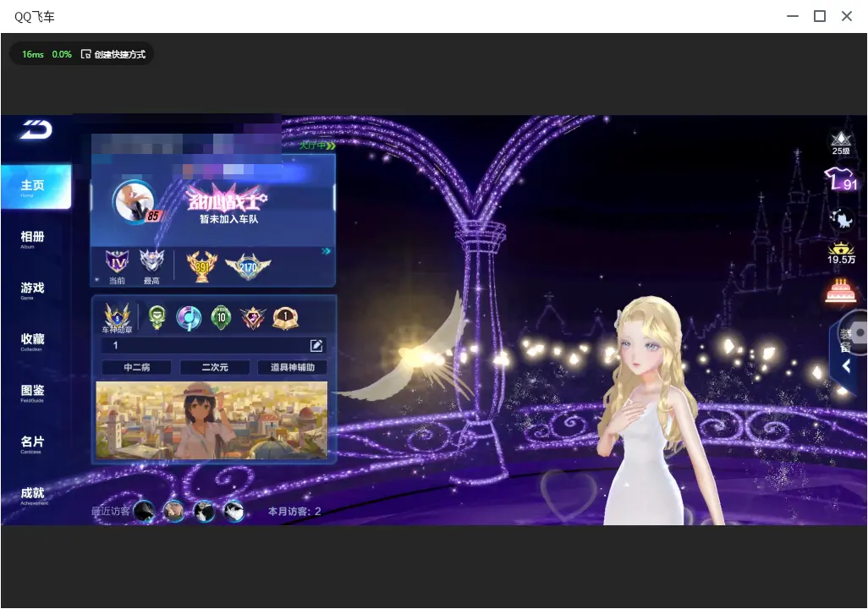868x609 pixels.
Task: Click the book medal with number 1
Action: point(286,318)
